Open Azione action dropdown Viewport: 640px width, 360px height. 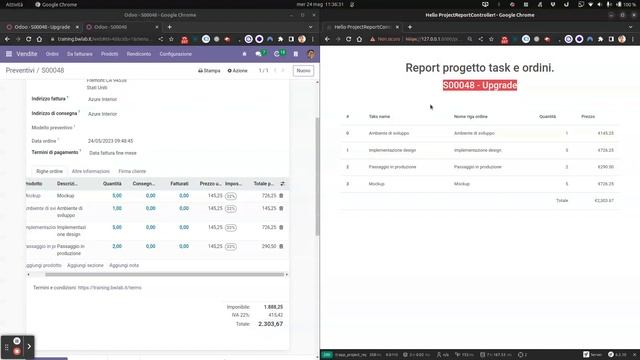[x=237, y=71]
